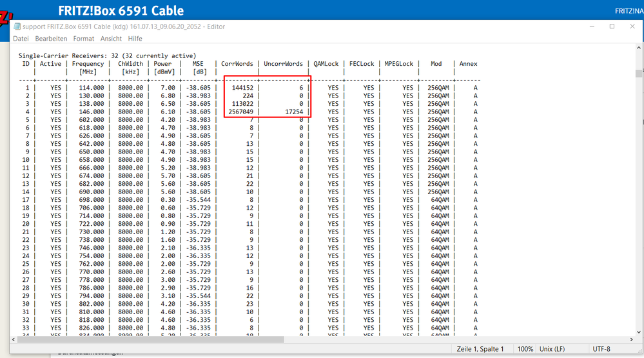
Task: Click the CorrWords value 2567049
Action: click(240, 112)
